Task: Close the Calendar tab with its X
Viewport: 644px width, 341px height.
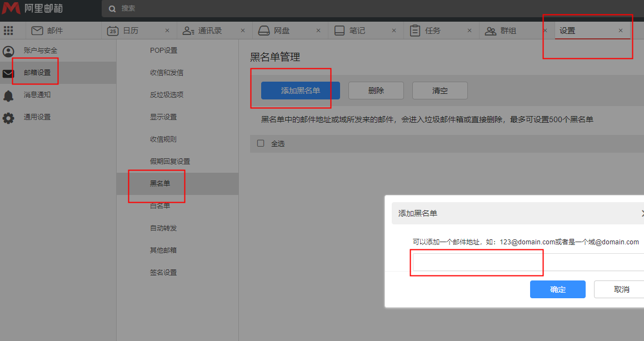Action: (x=167, y=31)
